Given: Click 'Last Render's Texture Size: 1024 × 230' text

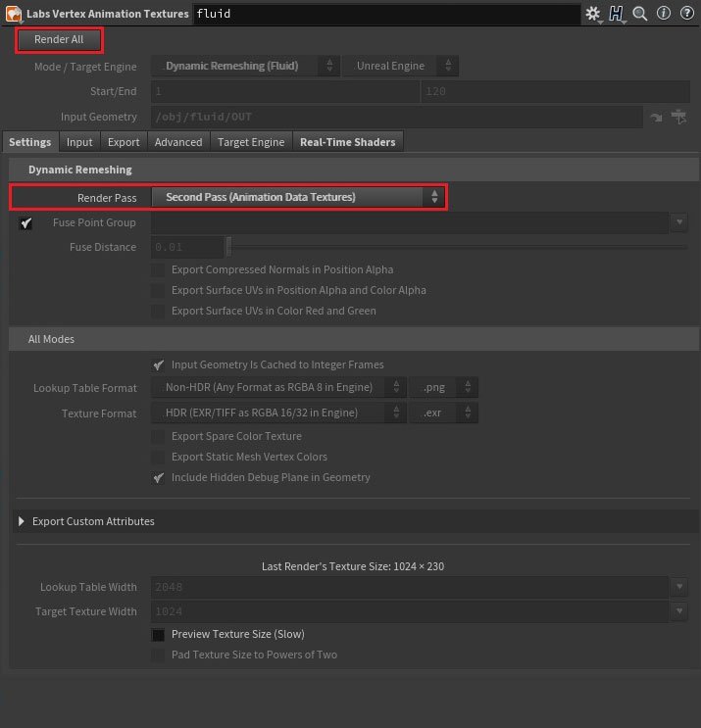Looking at the screenshot, I should coord(353,566).
